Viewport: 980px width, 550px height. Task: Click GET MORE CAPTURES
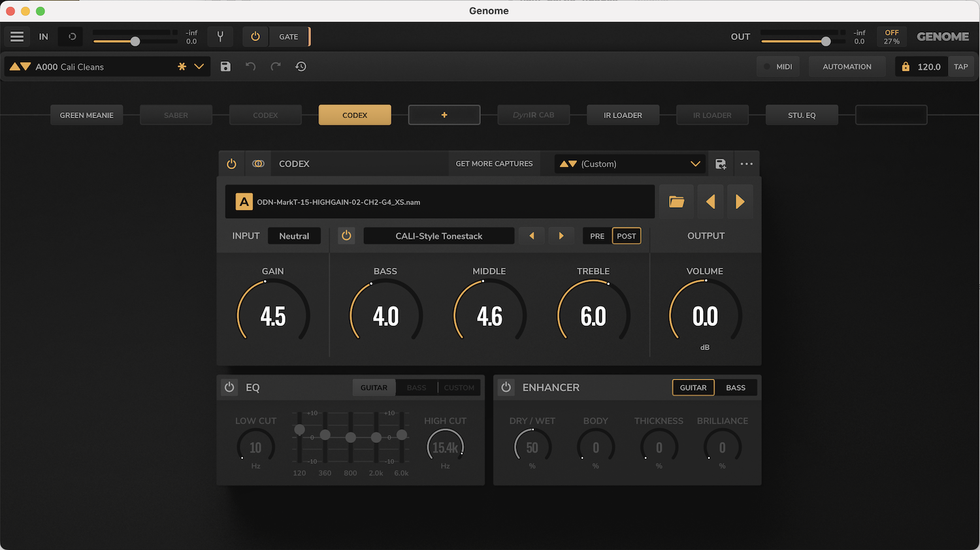(494, 164)
